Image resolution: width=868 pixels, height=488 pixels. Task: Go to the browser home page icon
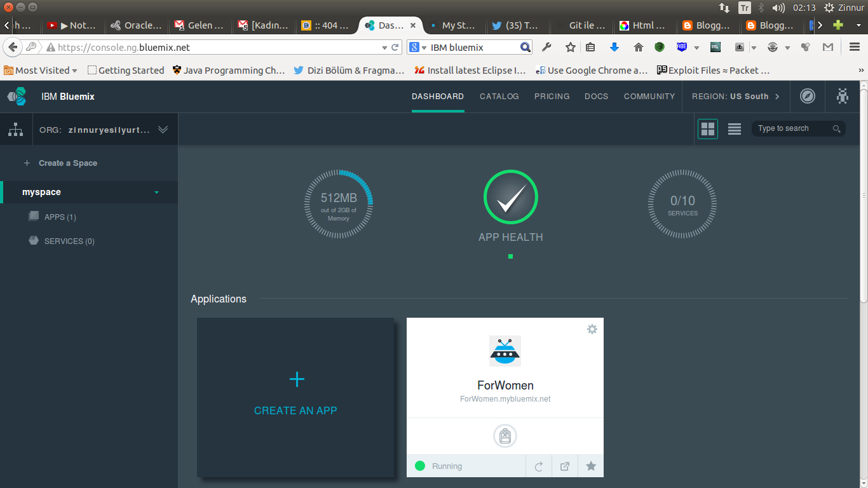click(639, 47)
